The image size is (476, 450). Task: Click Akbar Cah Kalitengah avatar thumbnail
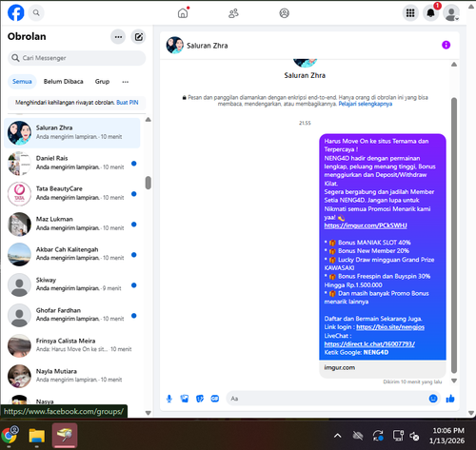19,255
